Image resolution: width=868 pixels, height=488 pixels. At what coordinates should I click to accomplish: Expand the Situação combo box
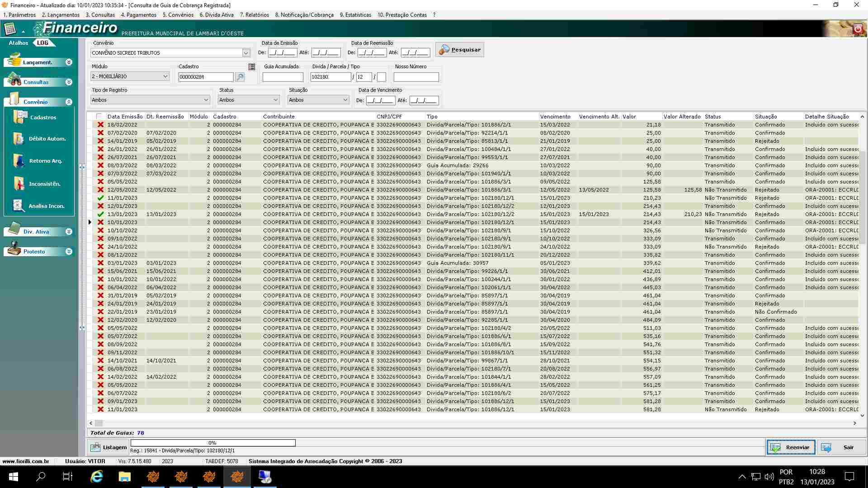coord(345,100)
